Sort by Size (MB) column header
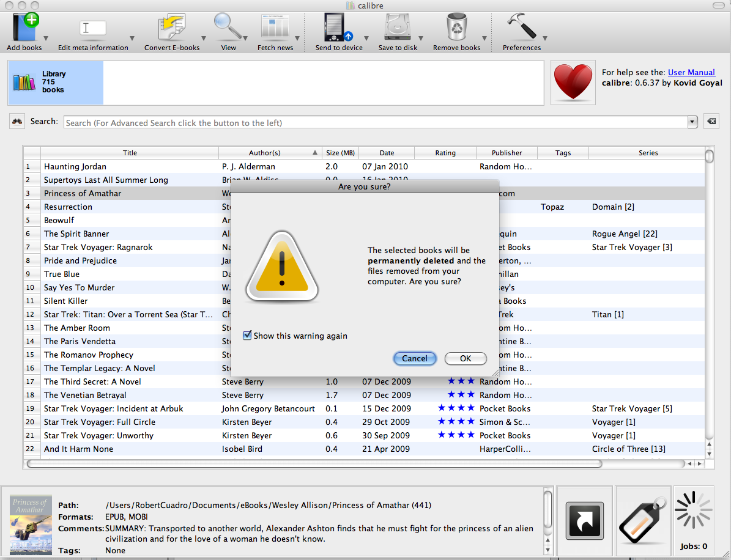The width and height of the screenshot is (731, 560). coord(340,153)
